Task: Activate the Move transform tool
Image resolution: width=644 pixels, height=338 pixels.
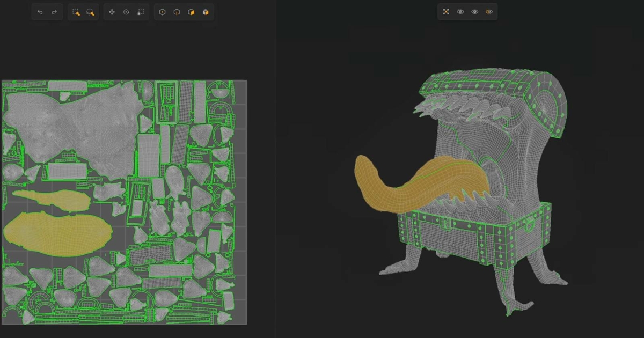Action: (x=112, y=12)
